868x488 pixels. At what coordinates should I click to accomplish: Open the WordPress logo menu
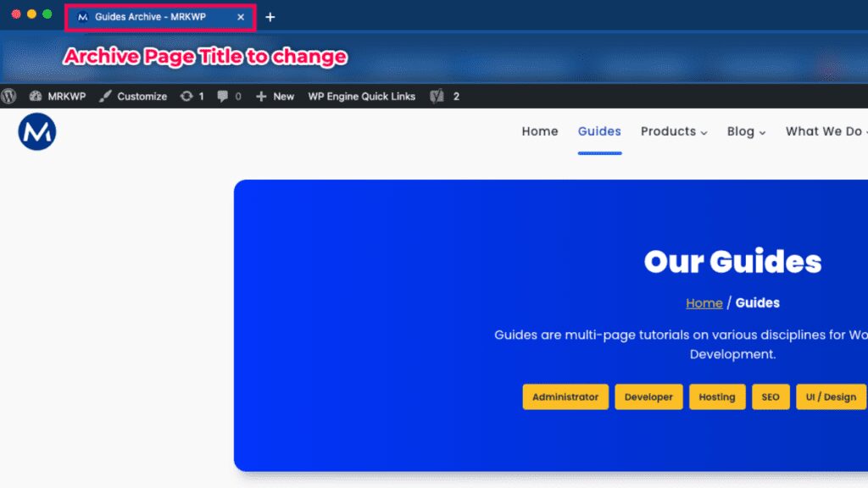tap(8, 97)
